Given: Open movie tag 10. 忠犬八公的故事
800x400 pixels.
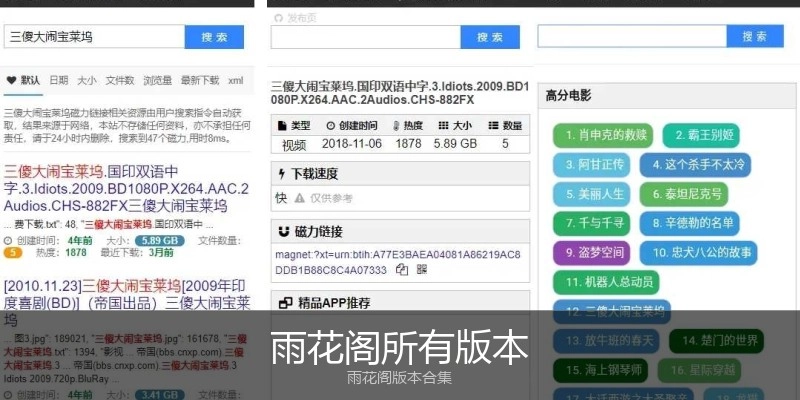Looking at the screenshot, I should tap(698, 253).
